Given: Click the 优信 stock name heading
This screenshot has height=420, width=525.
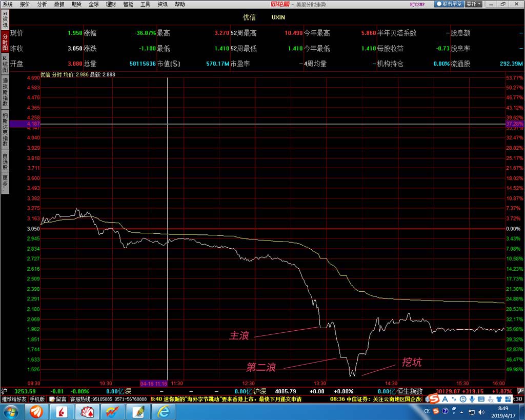Looking at the screenshot, I should click(x=249, y=17).
